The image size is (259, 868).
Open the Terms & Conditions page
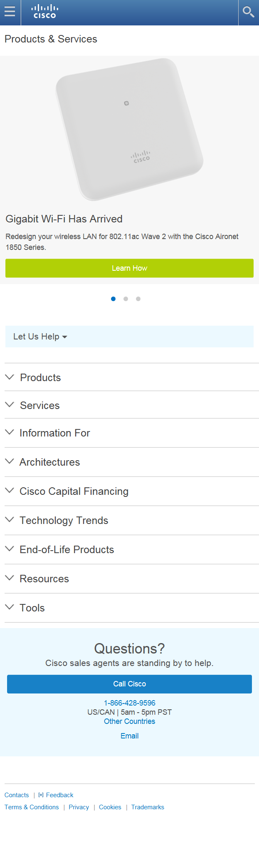coord(32,807)
